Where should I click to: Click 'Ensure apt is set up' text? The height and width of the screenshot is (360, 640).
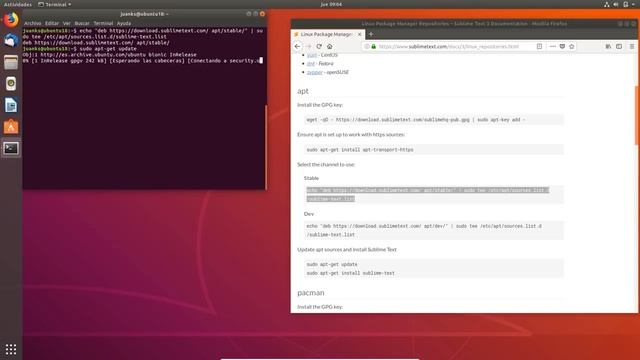coord(351,134)
